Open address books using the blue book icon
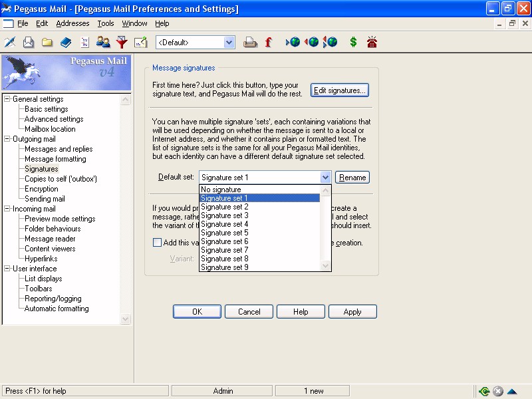Viewport: 532px width, 399px height. click(66, 42)
